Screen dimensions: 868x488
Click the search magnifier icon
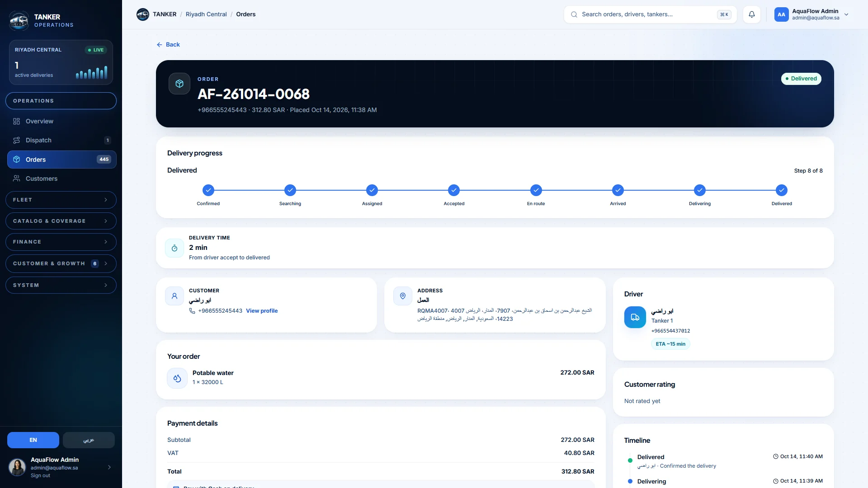coord(574,14)
